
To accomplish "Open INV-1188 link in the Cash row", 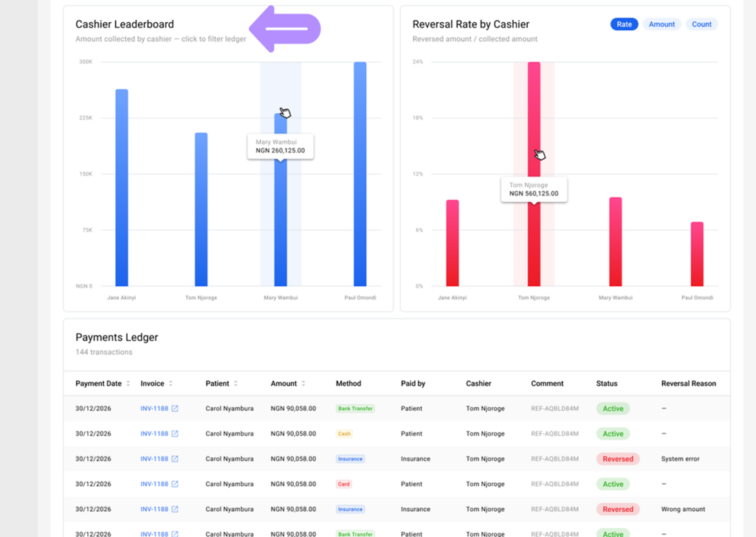I will (x=154, y=434).
